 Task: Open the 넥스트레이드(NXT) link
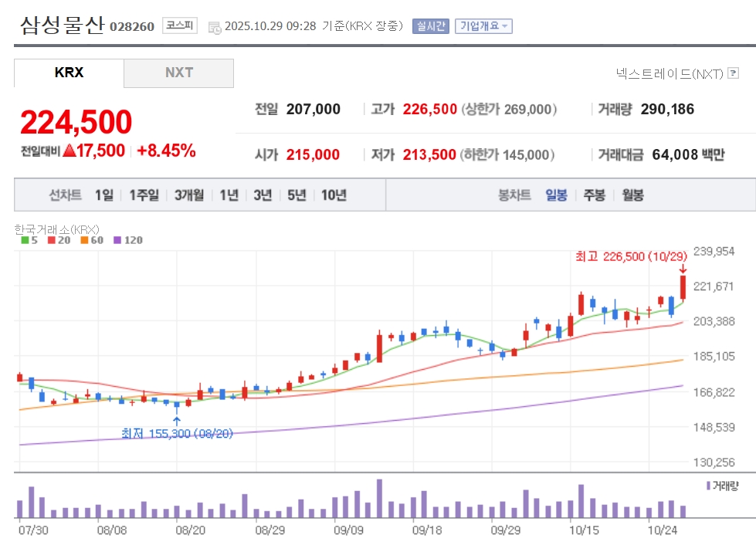669,73
